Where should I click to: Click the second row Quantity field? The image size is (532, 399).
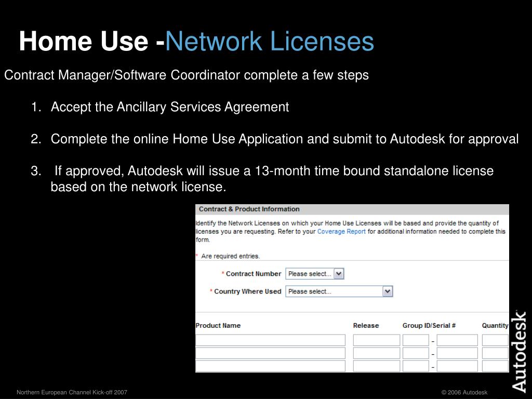tap(495, 353)
